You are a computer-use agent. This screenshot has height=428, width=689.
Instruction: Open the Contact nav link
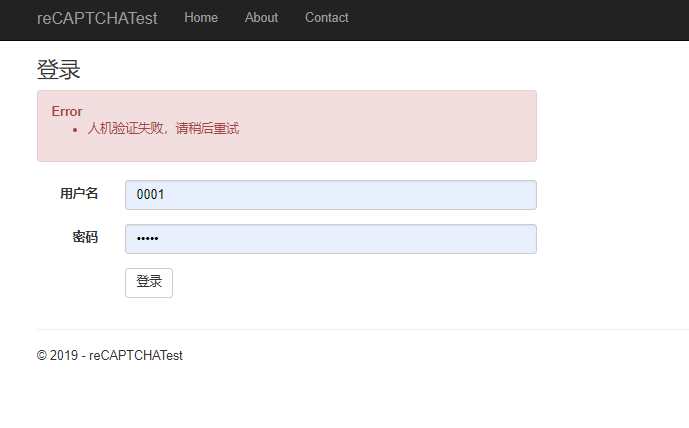(327, 18)
